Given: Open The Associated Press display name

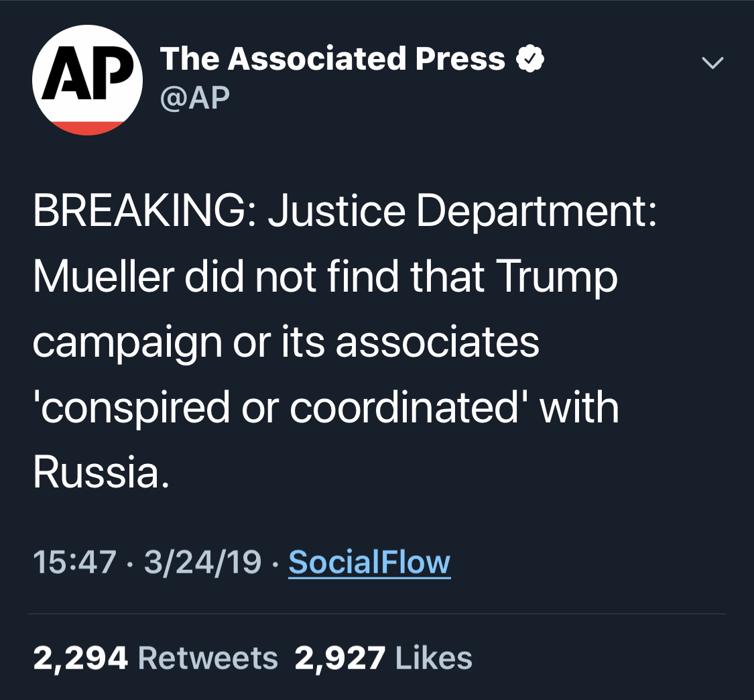Looking at the screenshot, I should (332, 59).
